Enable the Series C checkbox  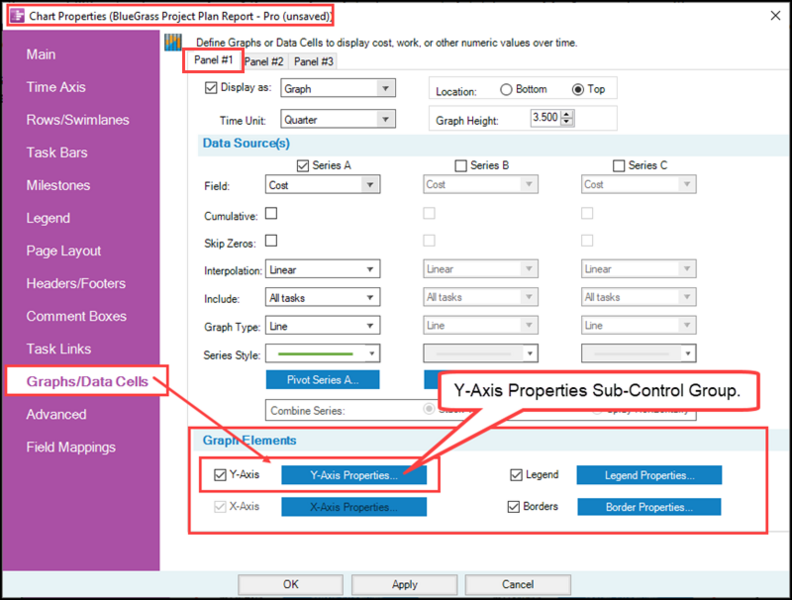tap(619, 166)
